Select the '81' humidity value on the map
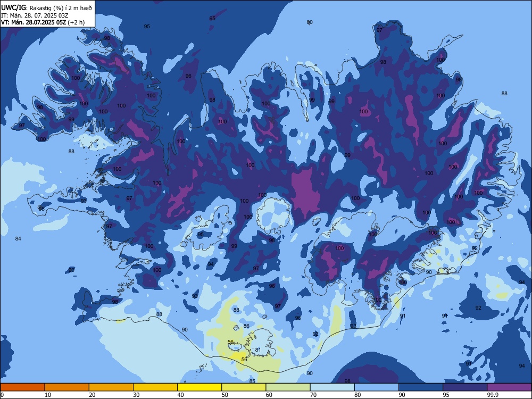This screenshot has width=532, height=399. 258,350
